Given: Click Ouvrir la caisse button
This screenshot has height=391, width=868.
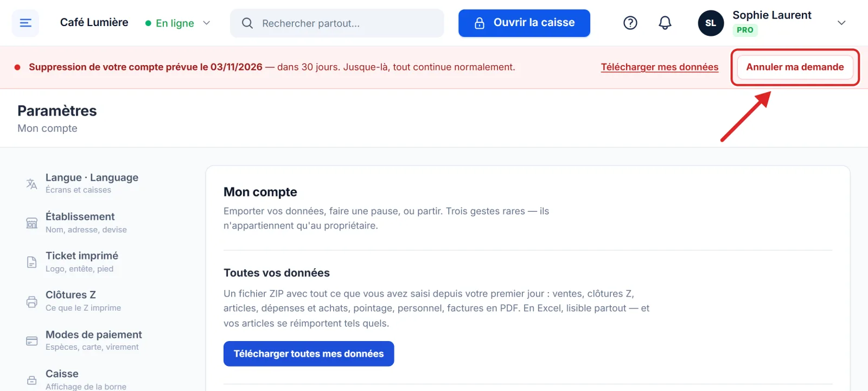Looking at the screenshot, I should (524, 23).
